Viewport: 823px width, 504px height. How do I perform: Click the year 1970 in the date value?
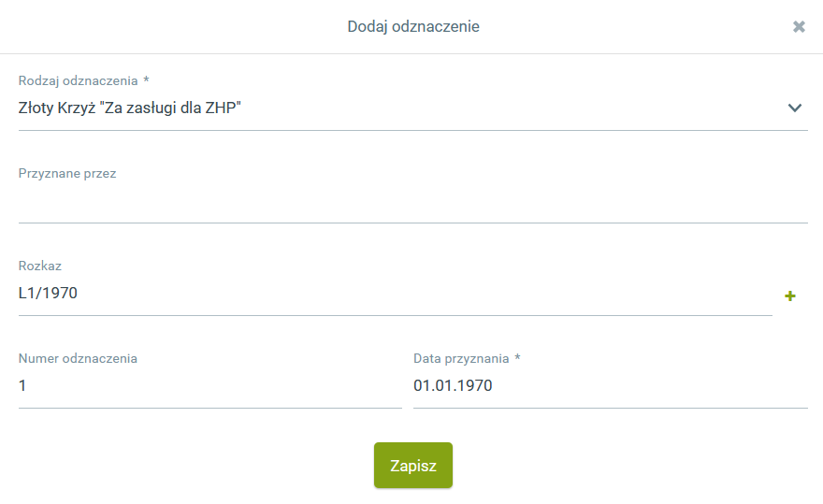(475, 385)
